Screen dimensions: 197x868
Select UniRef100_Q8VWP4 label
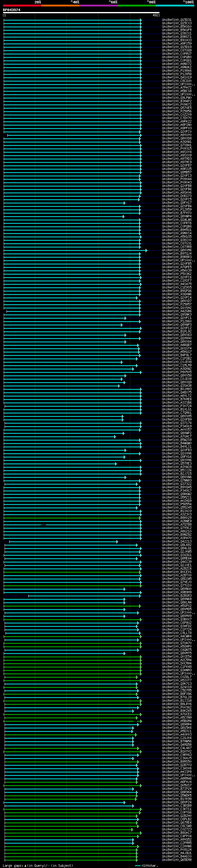pyautogui.click(x=177, y=216)
